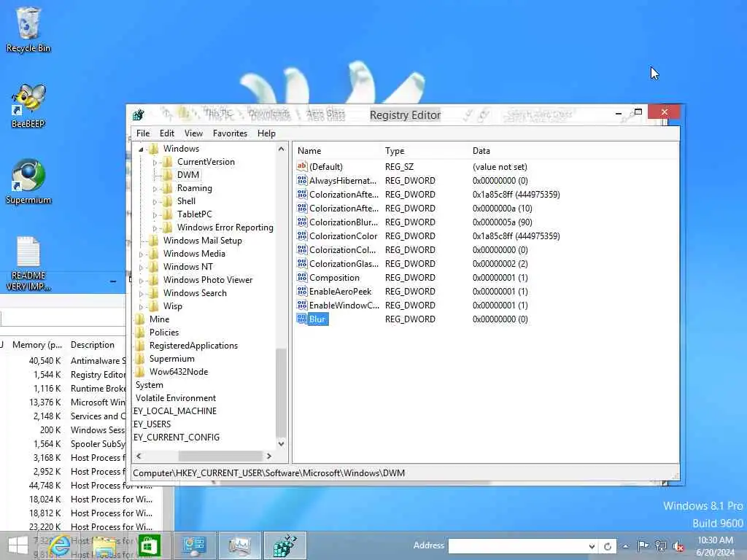747x560 pixels.
Task: Open Windows Store from the taskbar
Action: [149, 545]
